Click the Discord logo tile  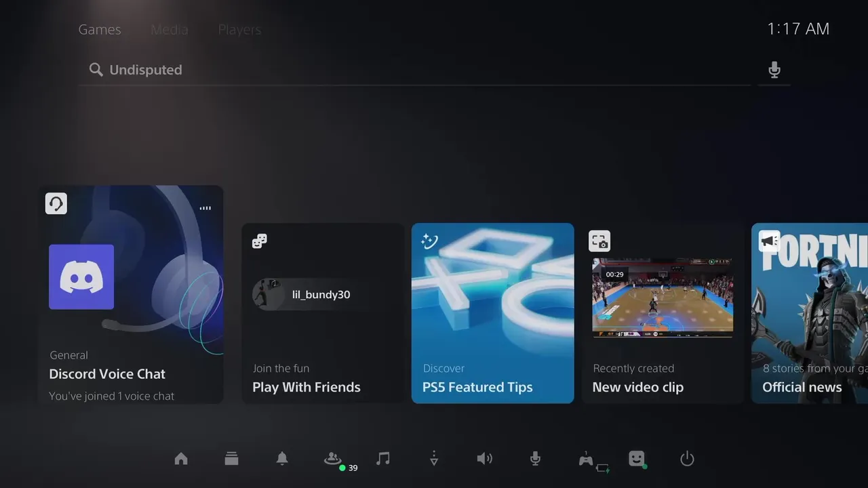pyautogui.click(x=81, y=277)
